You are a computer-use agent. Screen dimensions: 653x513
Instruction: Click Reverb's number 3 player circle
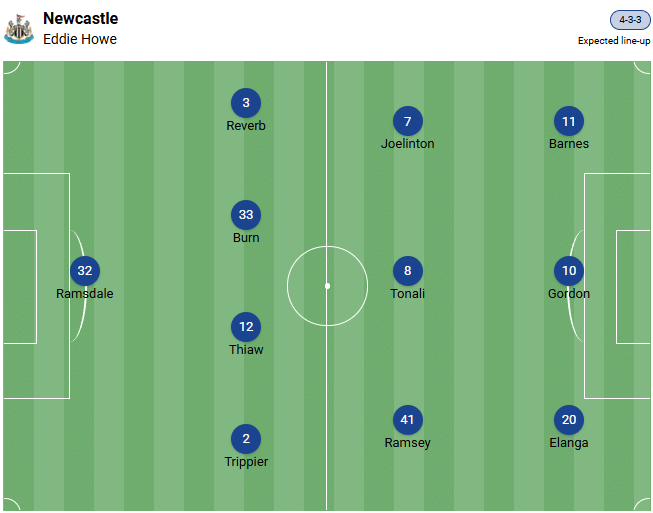246,103
